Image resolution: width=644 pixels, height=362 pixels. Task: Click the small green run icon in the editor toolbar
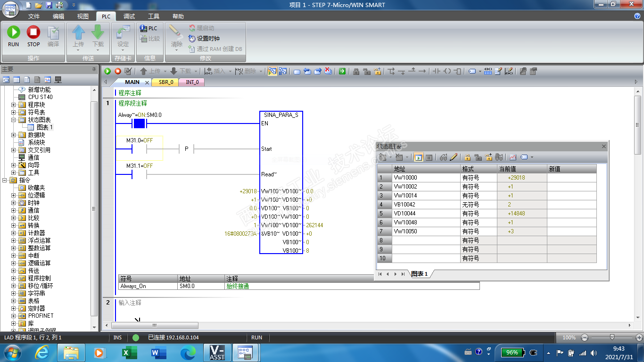click(108, 71)
